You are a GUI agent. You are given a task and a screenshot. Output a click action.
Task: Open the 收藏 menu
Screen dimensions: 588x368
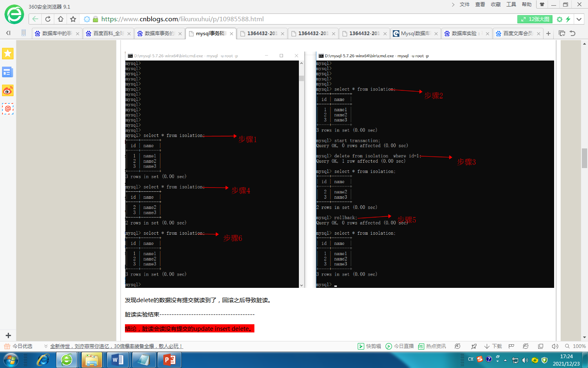pos(496,4)
